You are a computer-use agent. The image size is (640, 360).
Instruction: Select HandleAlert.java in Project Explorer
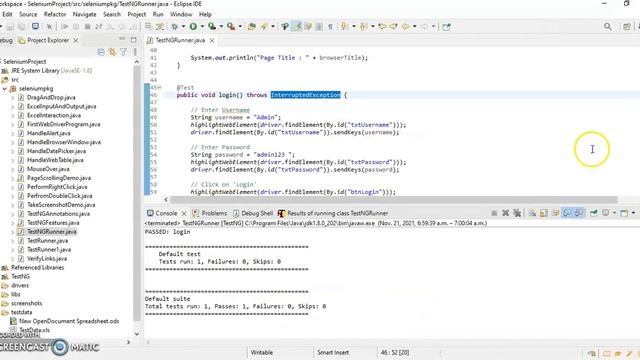(49, 133)
